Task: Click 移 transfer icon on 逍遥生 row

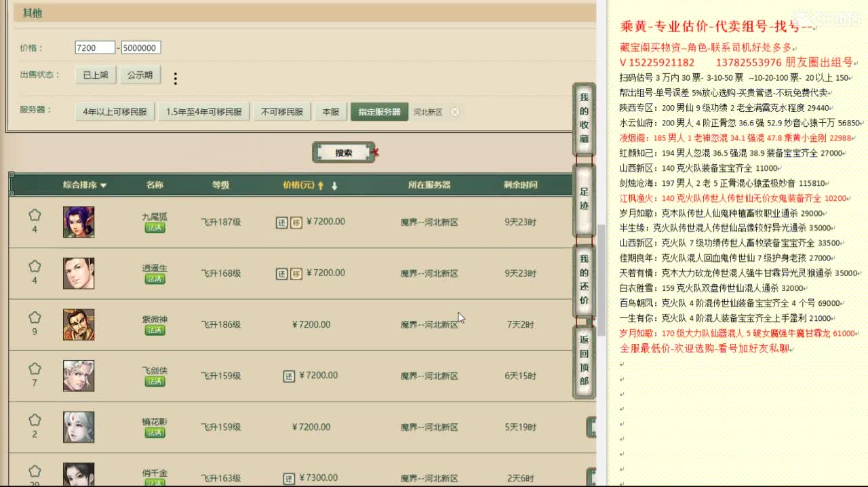Action: (x=296, y=273)
